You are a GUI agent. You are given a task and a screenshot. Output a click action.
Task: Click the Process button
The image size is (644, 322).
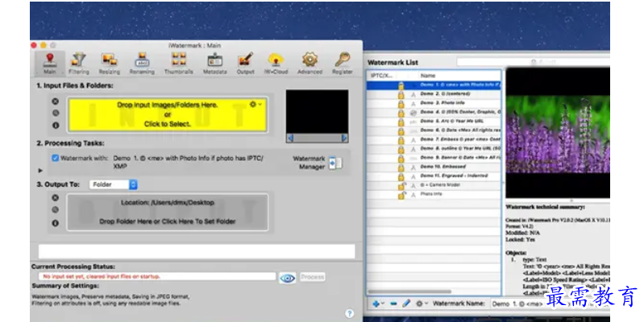(312, 277)
